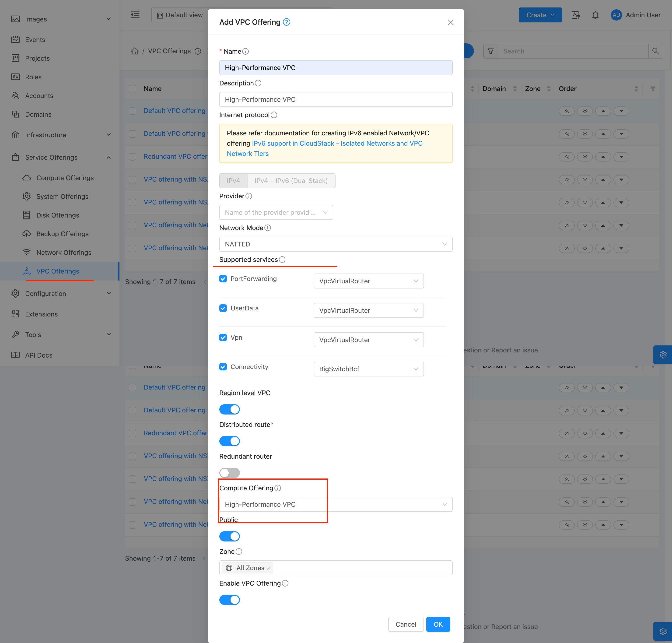The image size is (672, 643).
Task: Select the Default VPC offering row checkbox
Action: coord(133,111)
